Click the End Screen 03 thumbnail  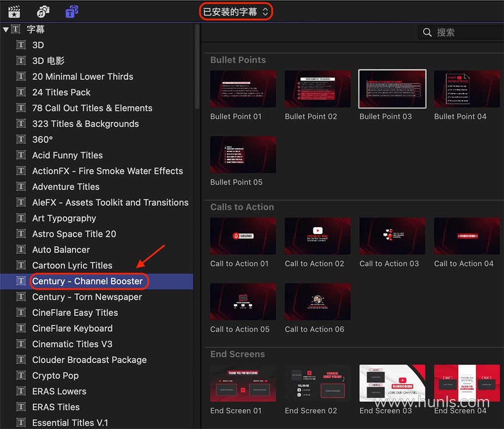392,383
